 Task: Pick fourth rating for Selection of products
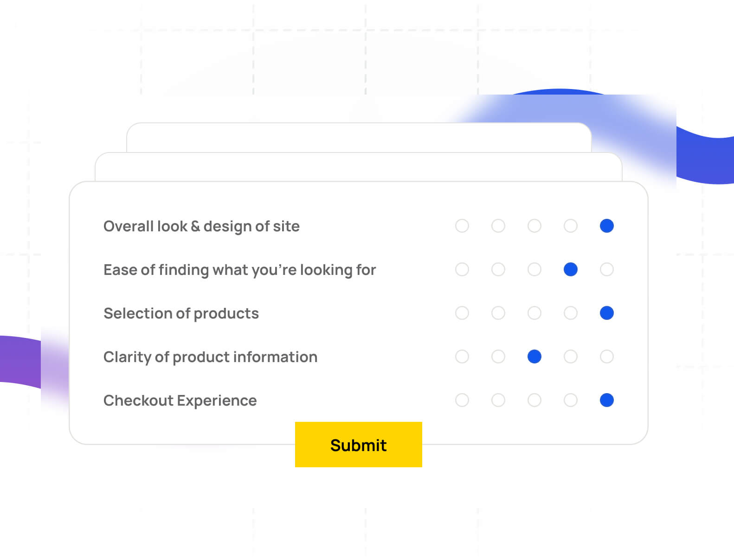coord(570,313)
